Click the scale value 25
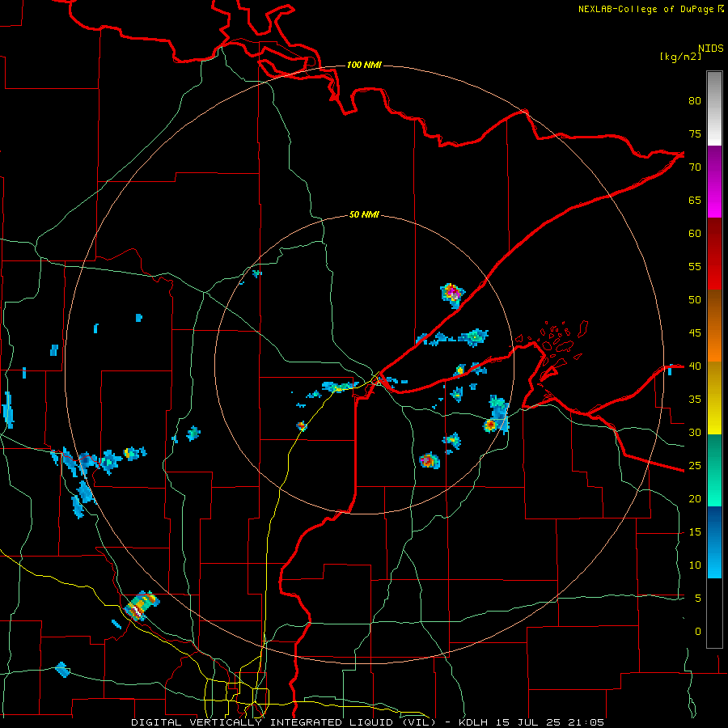This screenshot has height=728, width=728. (695, 466)
